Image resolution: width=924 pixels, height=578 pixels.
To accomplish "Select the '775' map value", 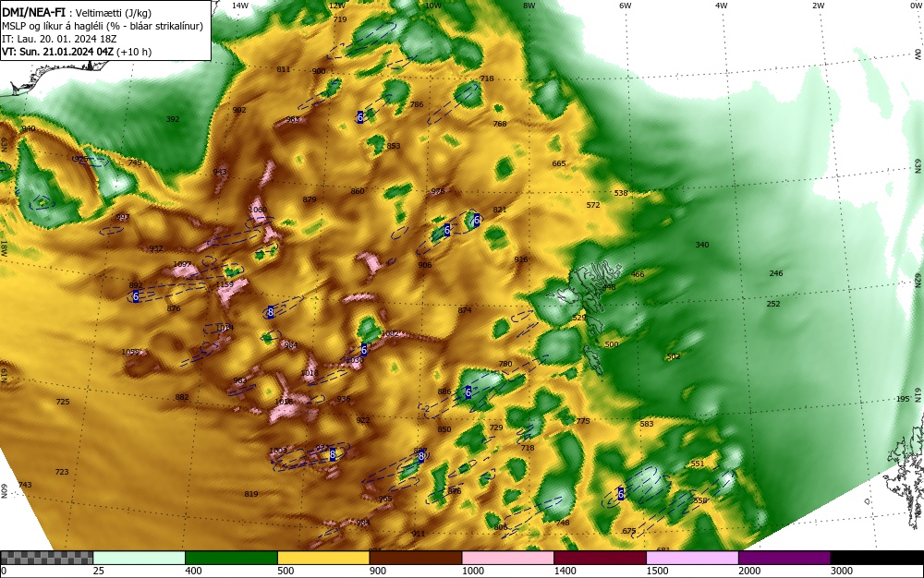I will pyautogui.click(x=583, y=421).
